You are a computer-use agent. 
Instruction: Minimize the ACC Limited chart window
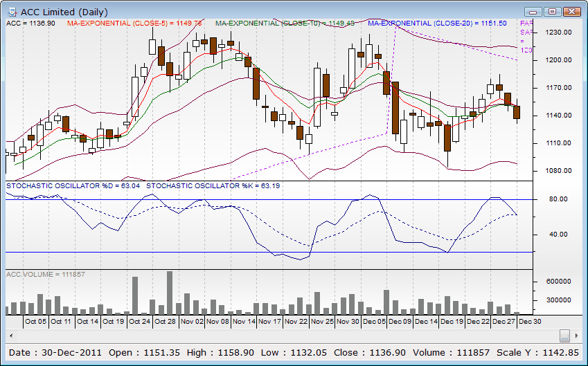[532, 11]
